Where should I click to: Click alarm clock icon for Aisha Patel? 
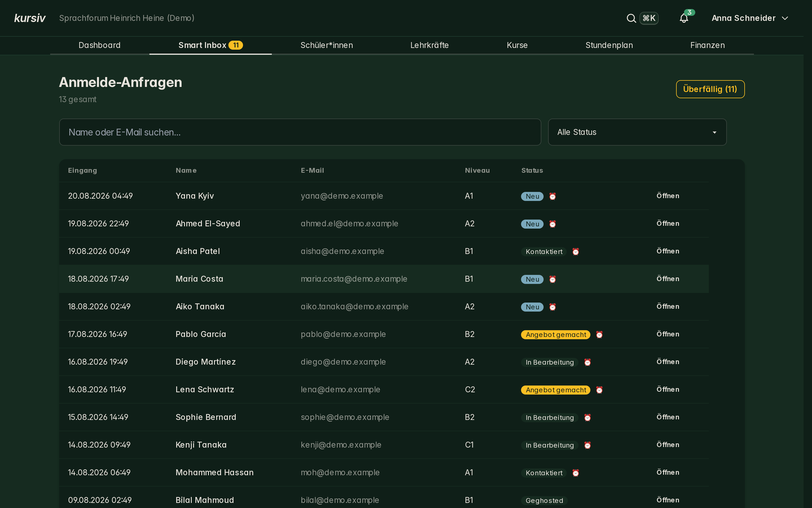(575, 252)
